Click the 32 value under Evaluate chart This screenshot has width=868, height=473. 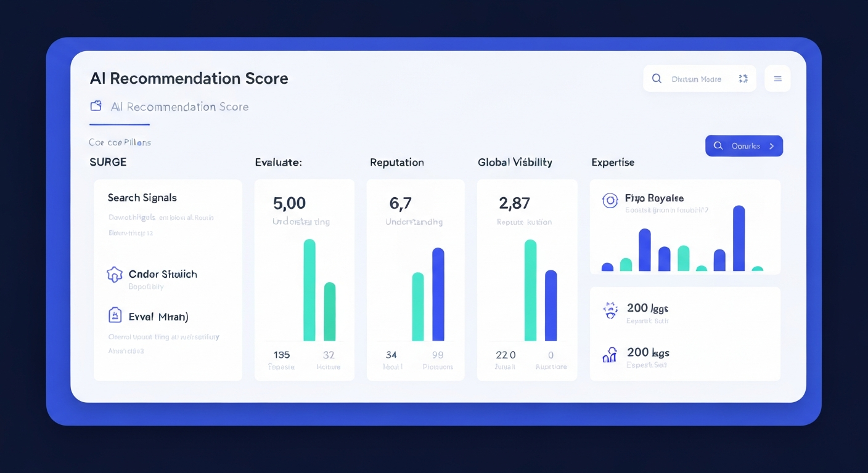point(329,355)
